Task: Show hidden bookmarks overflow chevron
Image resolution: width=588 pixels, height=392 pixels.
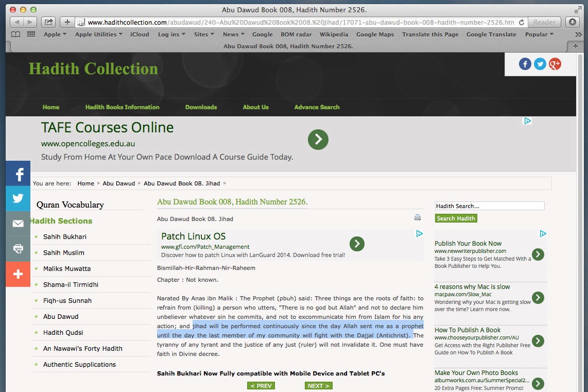Action: coord(578,35)
